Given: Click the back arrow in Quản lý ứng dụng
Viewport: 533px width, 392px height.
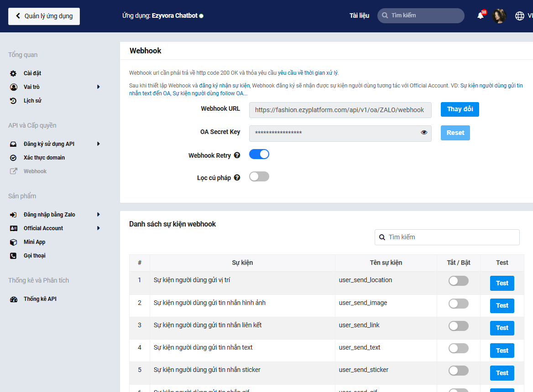Looking at the screenshot, I should click(x=18, y=16).
